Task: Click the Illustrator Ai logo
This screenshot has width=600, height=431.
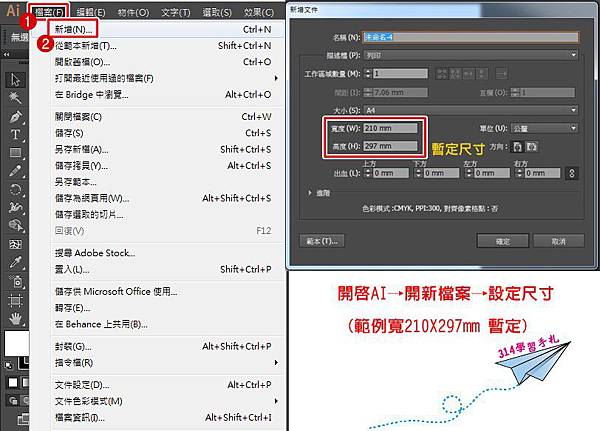Action: click(x=13, y=10)
